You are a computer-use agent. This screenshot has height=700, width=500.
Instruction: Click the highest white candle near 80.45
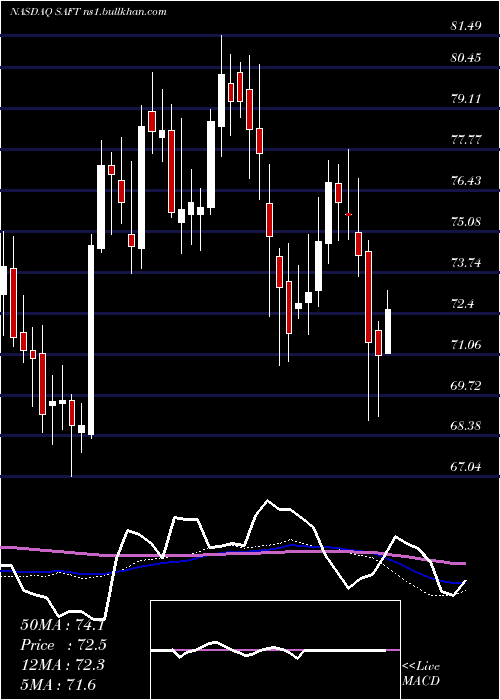pos(221,100)
